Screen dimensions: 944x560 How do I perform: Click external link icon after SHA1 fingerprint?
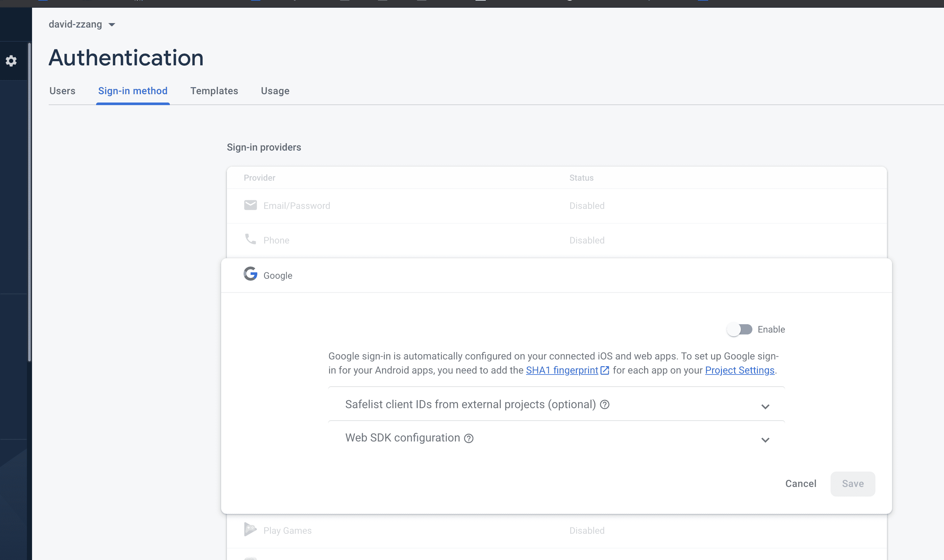click(605, 371)
